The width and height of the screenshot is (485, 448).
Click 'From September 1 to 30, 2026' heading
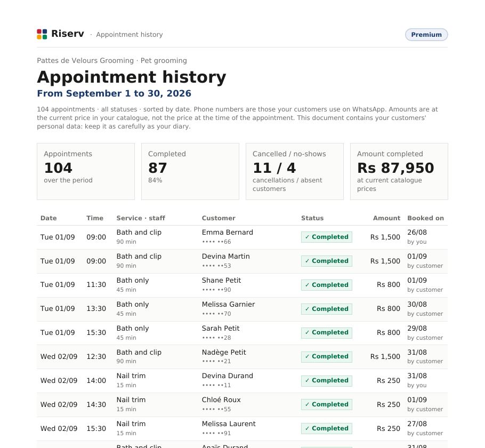(x=114, y=93)
